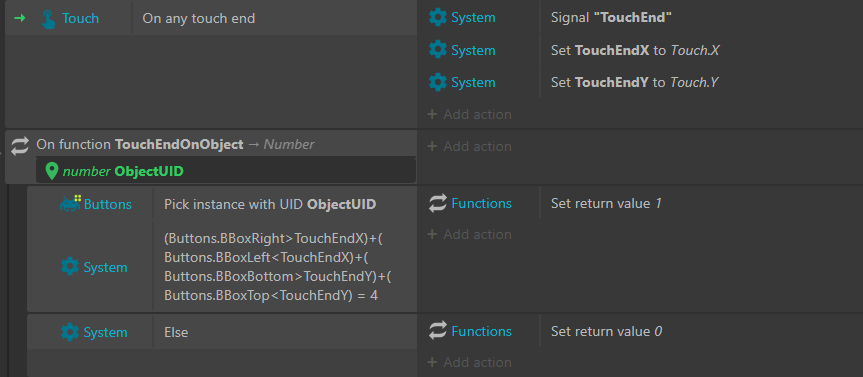Image resolution: width=863 pixels, height=377 pixels.
Task: Click Add action under Set TouchEndY
Action: [x=469, y=114]
